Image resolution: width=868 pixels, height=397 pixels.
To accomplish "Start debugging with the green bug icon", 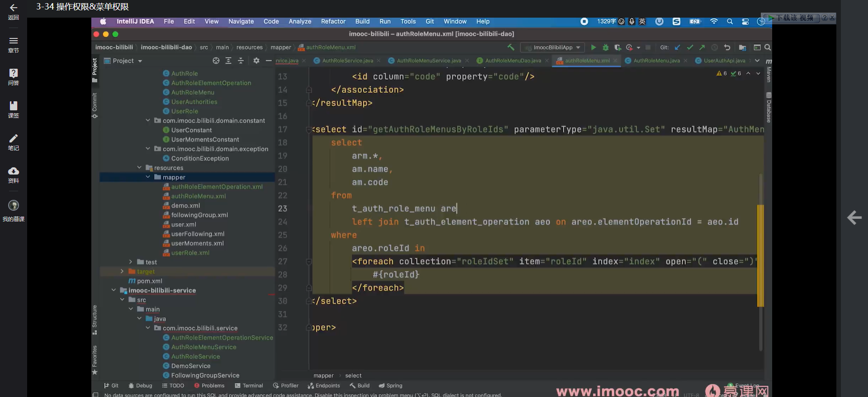I will (605, 47).
